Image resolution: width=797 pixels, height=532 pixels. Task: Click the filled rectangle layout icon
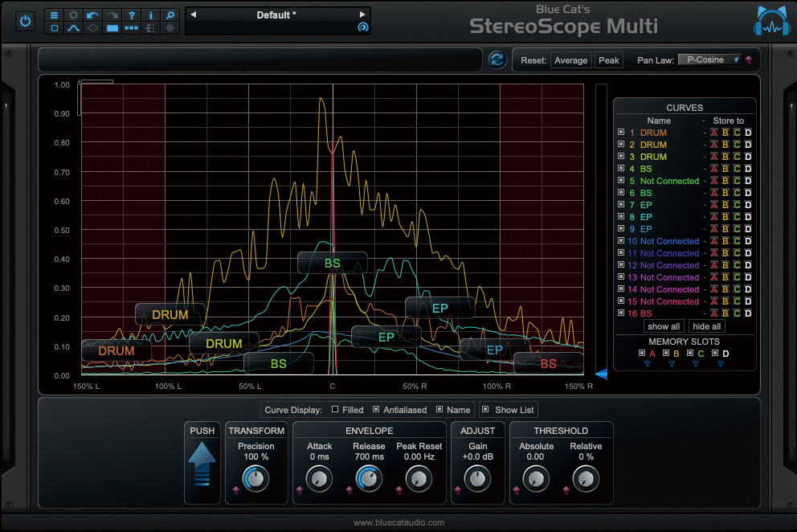(112, 28)
